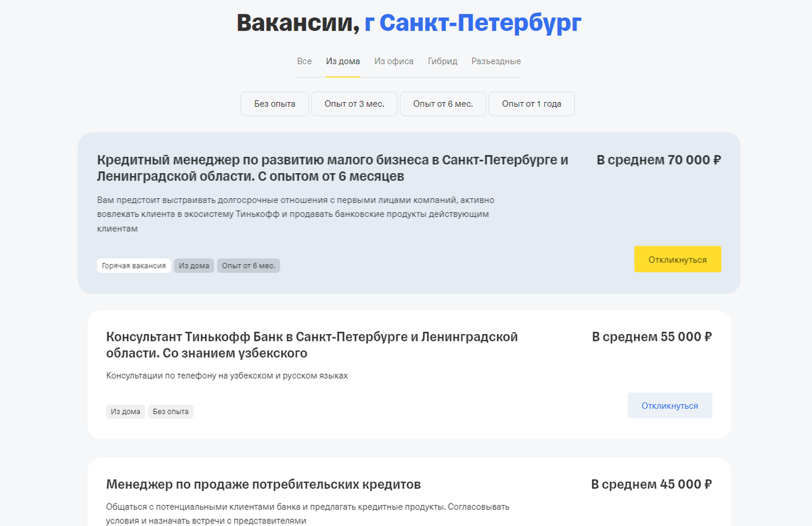Click the "Без опыта" tag on consultant card
This screenshot has width=812, height=526.
click(171, 411)
